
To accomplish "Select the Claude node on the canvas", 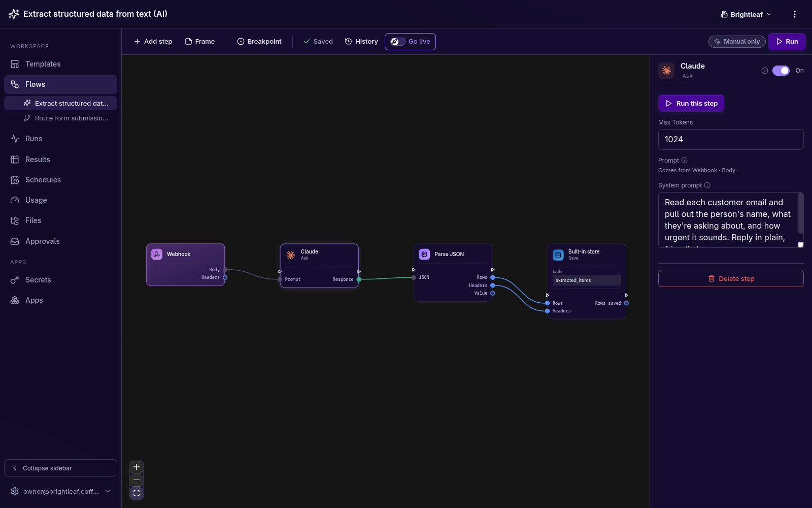I will 319,266.
